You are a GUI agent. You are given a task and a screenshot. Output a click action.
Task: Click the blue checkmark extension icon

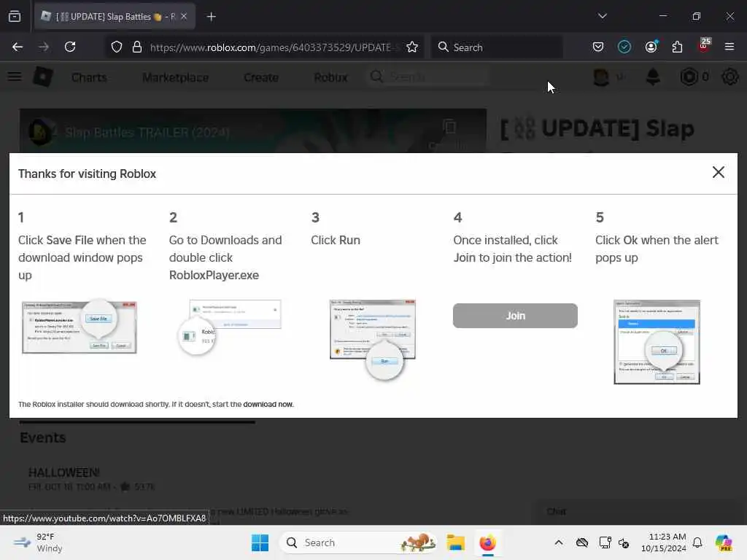[x=624, y=47]
